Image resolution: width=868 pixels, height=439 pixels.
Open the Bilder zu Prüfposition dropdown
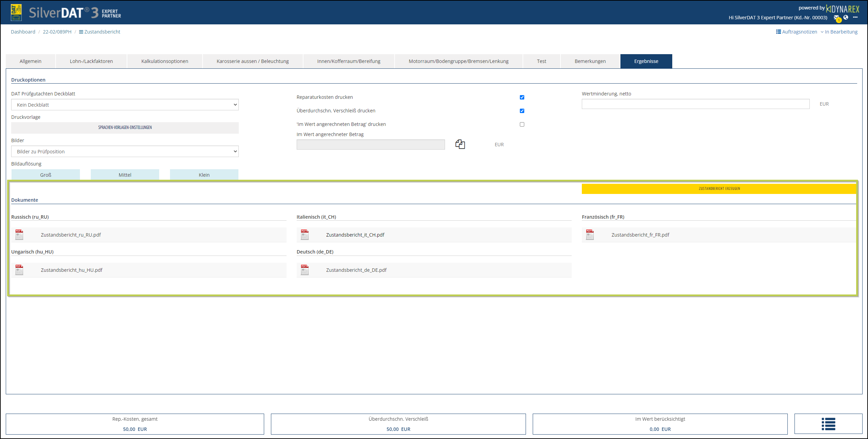pyautogui.click(x=125, y=151)
